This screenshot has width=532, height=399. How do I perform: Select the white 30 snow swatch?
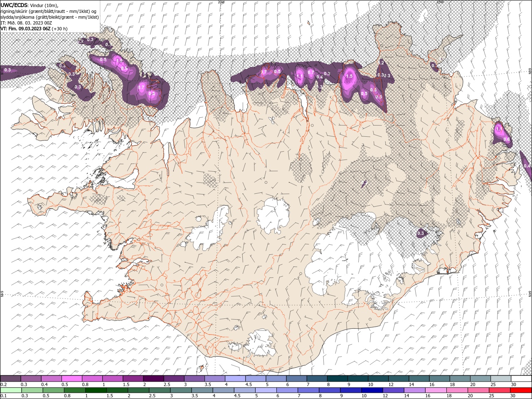521,379
